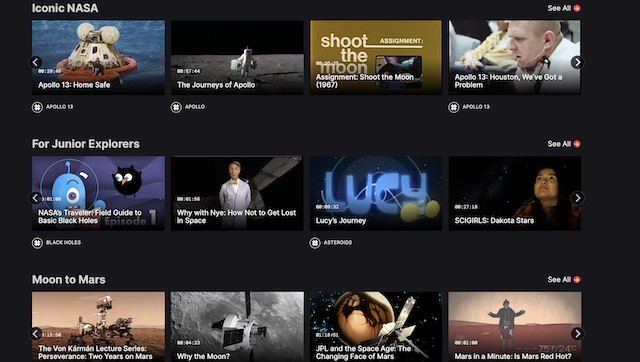
Task: Click the red arrow icon next to Moon to Mars See All
Action: [x=577, y=280]
